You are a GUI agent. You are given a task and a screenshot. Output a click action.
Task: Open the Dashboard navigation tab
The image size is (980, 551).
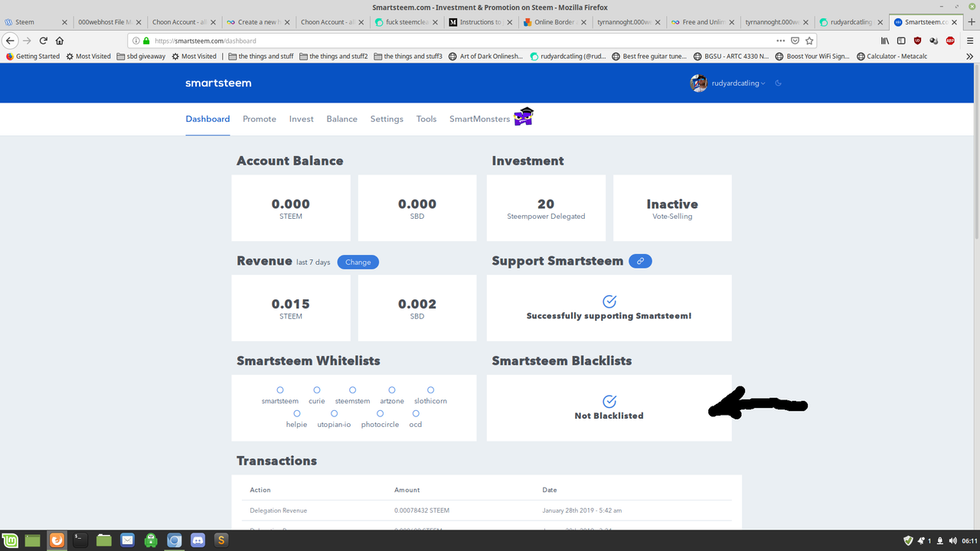point(207,119)
